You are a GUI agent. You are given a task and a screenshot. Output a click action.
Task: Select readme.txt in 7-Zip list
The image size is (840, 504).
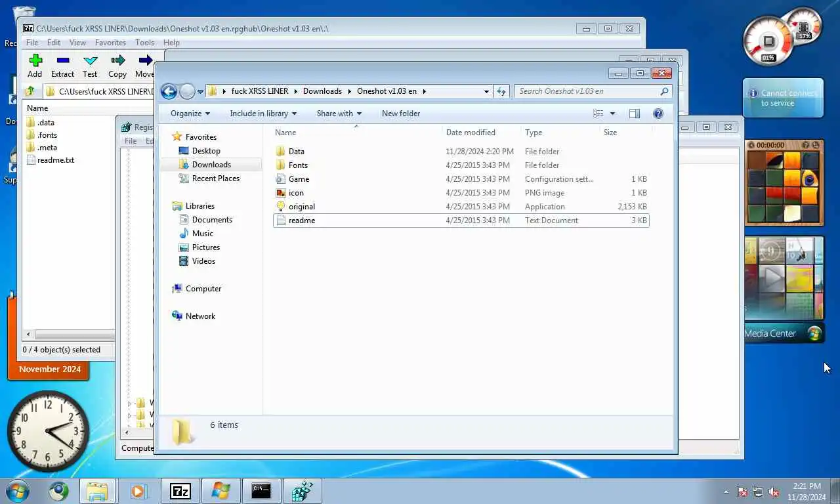50,160
